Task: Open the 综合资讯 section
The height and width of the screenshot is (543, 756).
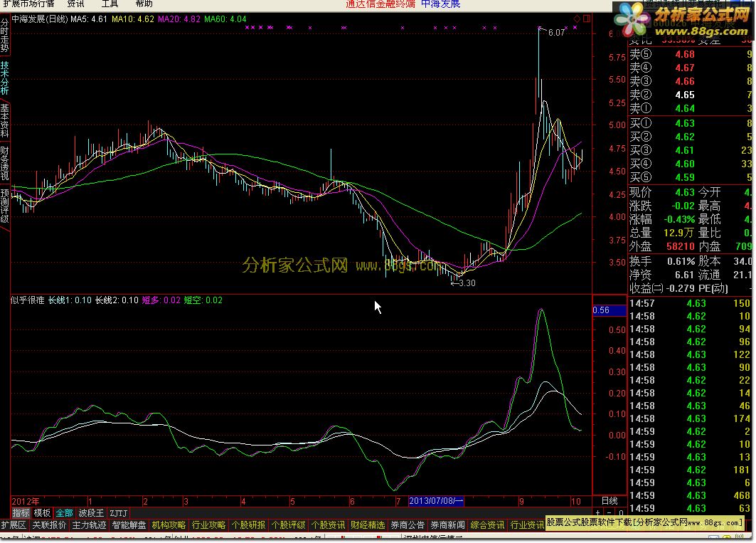Action: point(487,524)
